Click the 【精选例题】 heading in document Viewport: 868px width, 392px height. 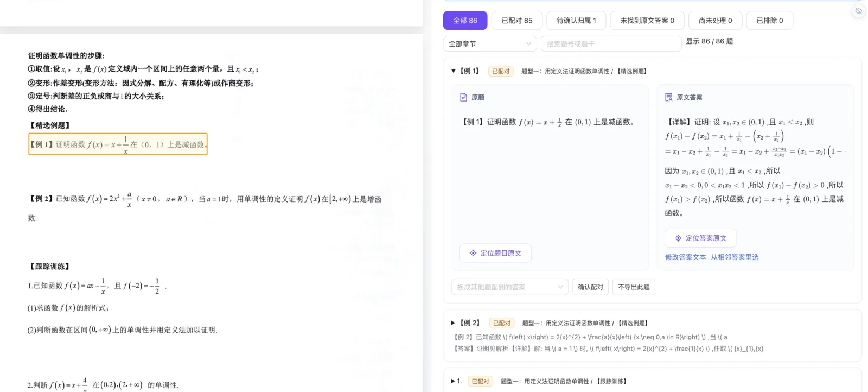coord(50,125)
